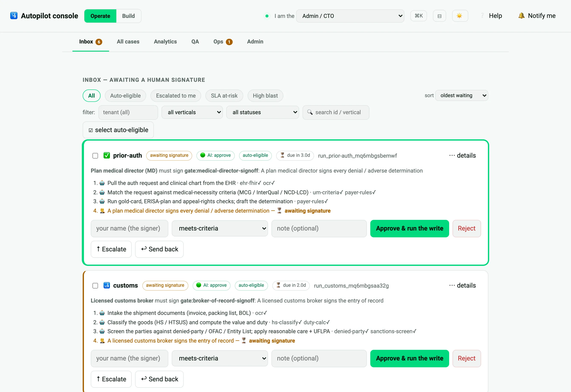
Task: Click Escalate on the prior-auth case
Action: (x=111, y=249)
